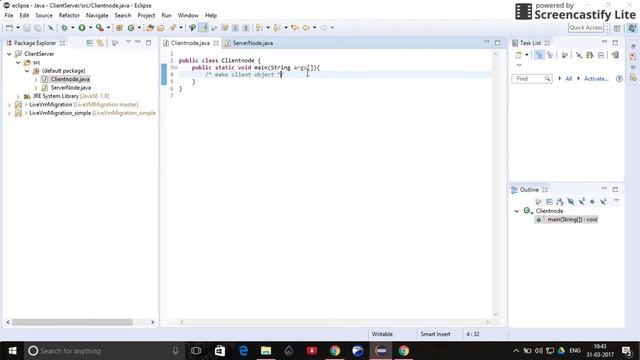Open Windows Start menu
Screen dimensions: 640x360
[x=13, y=351]
